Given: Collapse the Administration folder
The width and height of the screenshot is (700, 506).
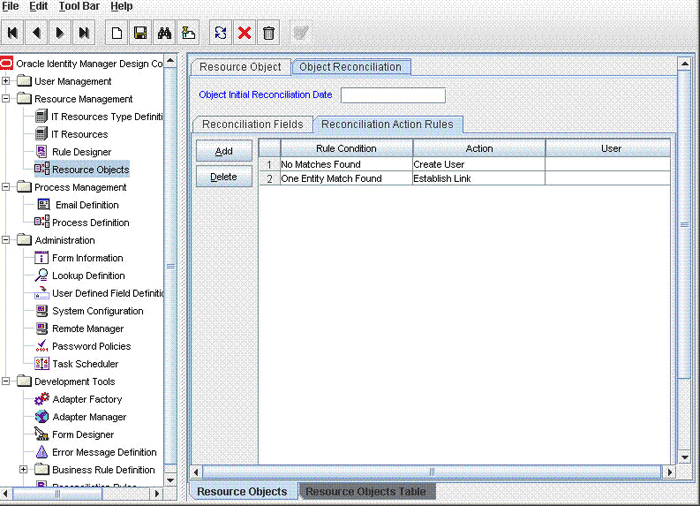Looking at the screenshot, I should 6,240.
